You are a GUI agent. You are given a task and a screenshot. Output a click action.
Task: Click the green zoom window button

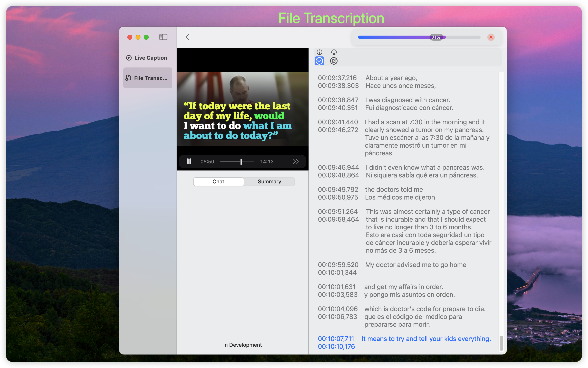coord(146,37)
